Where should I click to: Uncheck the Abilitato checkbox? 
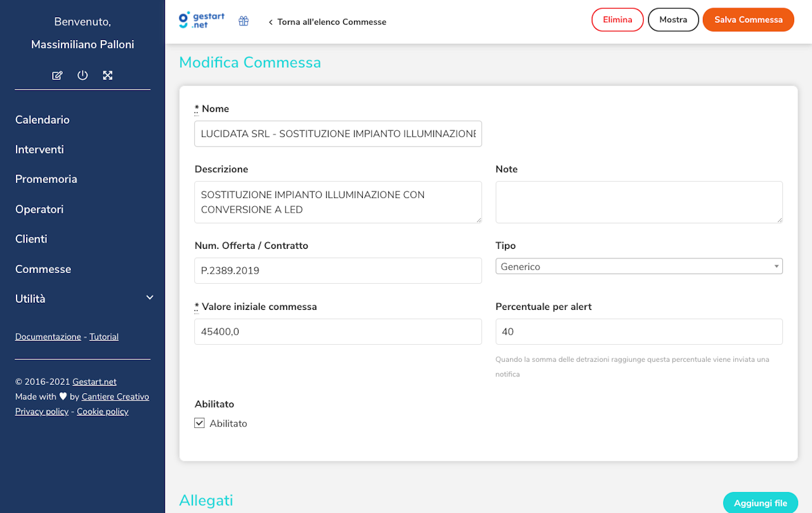point(200,423)
